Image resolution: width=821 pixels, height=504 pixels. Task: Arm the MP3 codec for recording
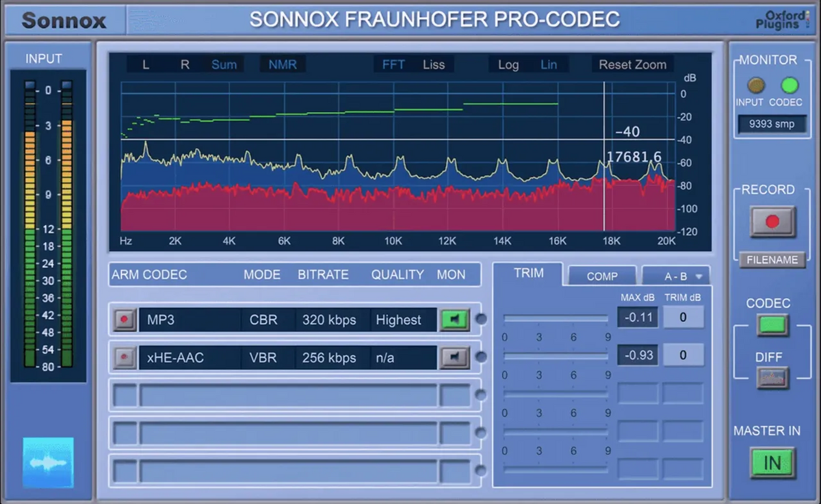pos(124,319)
